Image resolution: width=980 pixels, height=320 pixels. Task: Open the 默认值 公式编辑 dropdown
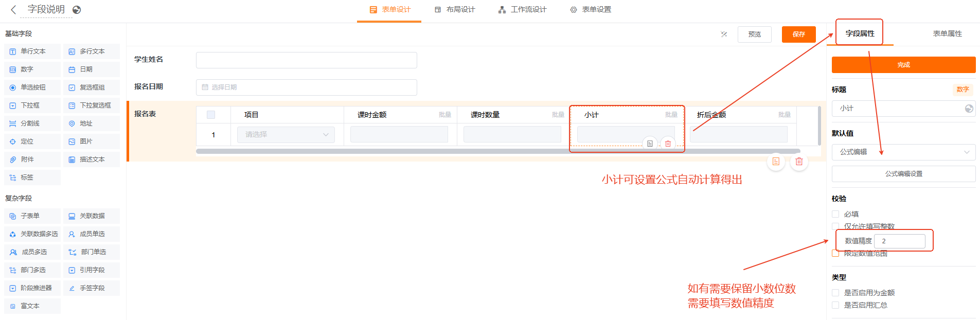pyautogui.click(x=903, y=152)
